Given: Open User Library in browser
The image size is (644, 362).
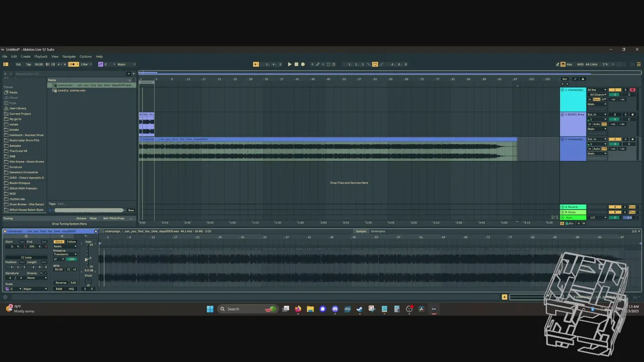Looking at the screenshot, I should [x=18, y=108].
